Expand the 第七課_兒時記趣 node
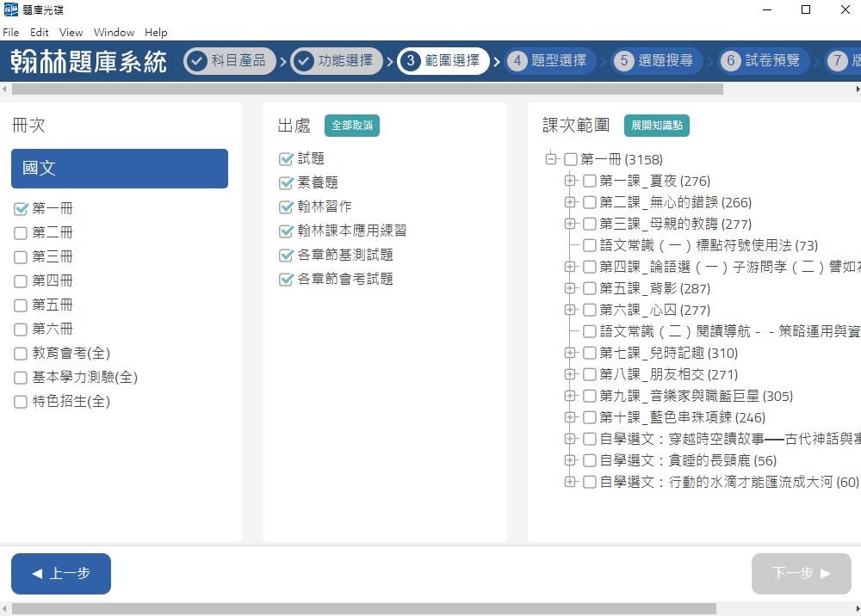This screenshot has height=616, width=861. click(x=570, y=353)
